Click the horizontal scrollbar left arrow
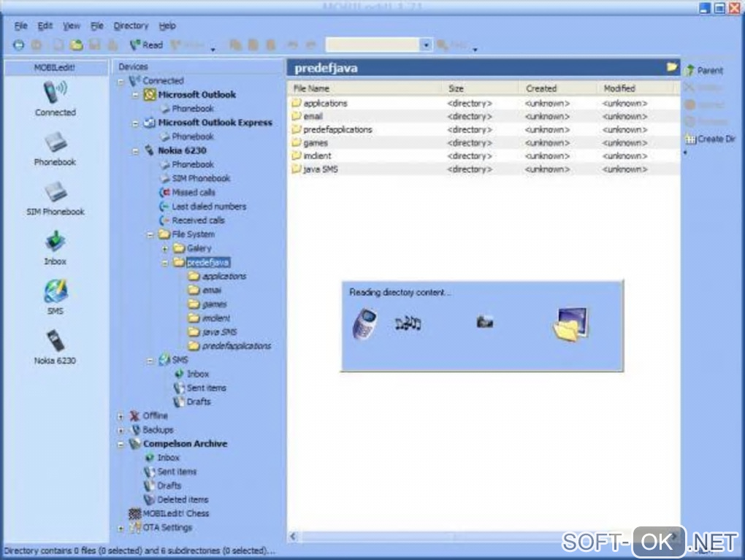Viewport: 745px width, 560px height. pyautogui.click(x=293, y=536)
